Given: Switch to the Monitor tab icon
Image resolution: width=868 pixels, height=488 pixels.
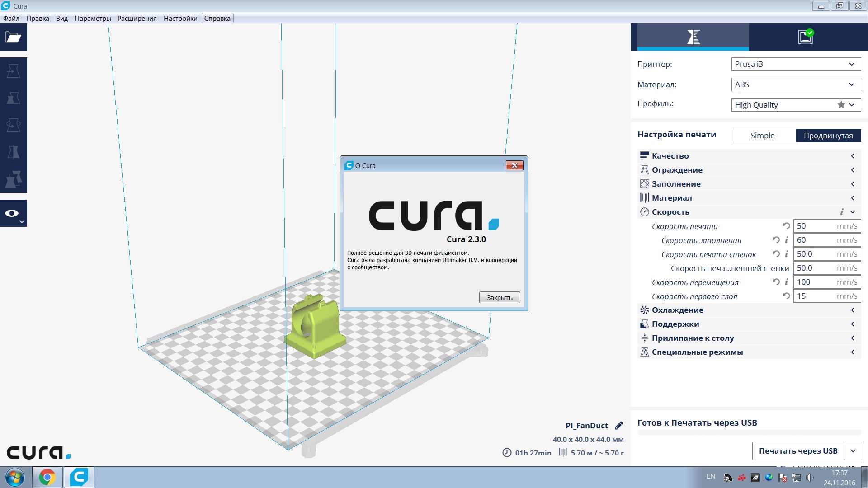Looking at the screenshot, I should (x=805, y=37).
